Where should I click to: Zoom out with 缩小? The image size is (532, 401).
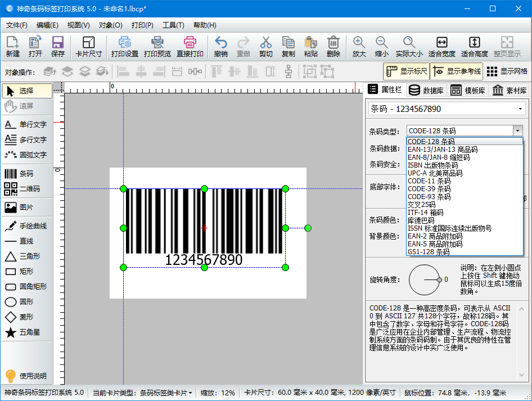coord(382,47)
